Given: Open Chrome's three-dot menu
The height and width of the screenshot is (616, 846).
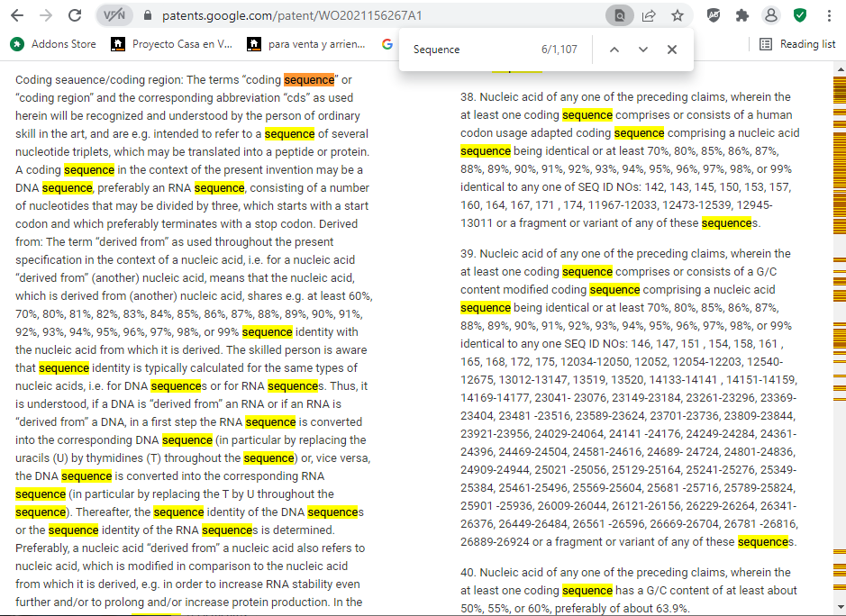Looking at the screenshot, I should 828,15.
